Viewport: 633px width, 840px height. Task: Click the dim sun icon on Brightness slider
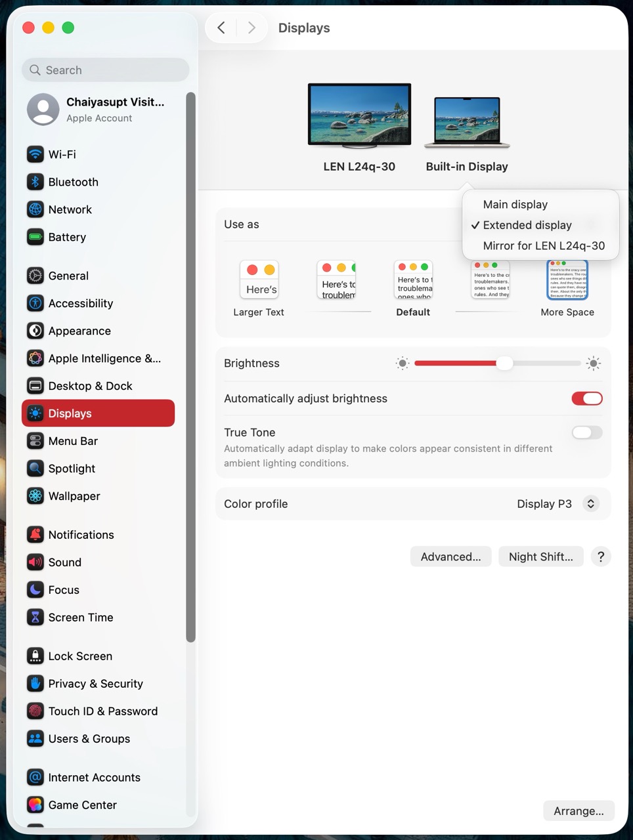click(x=403, y=363)
